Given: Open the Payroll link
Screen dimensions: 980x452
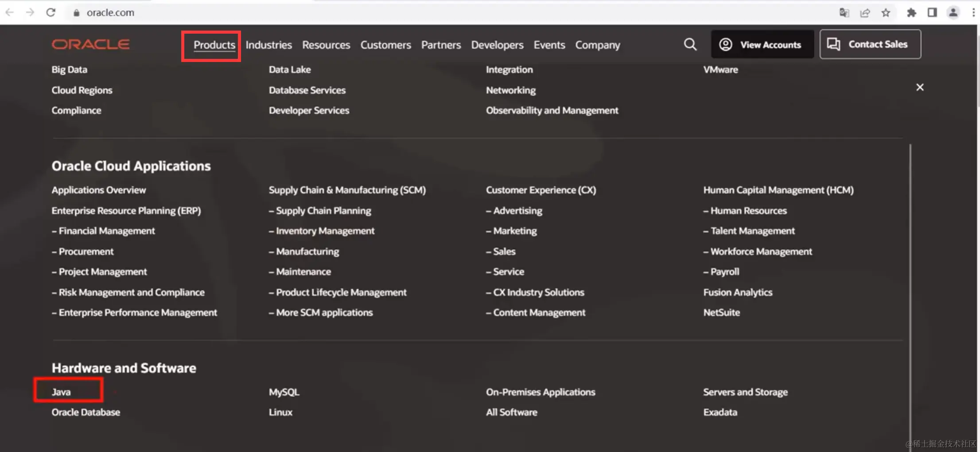Looking at the screenshot, I should point(721,271).
